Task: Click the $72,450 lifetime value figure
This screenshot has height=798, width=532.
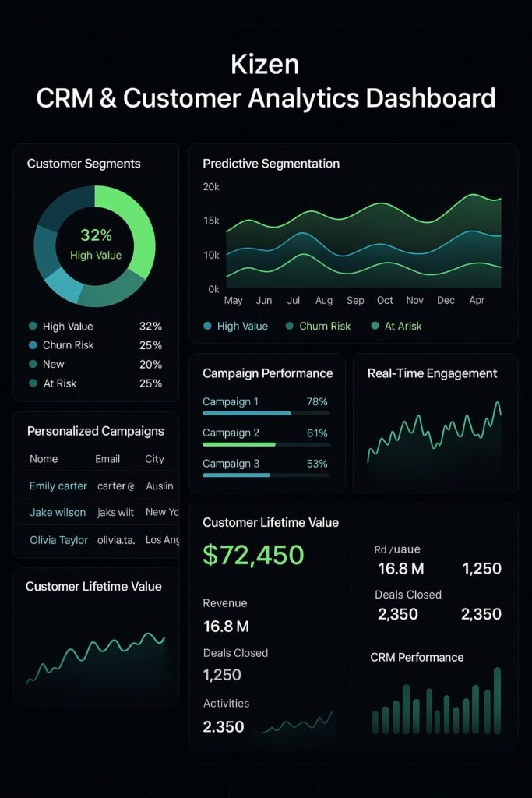Action: pyautogui.click(x=253, y=555)
